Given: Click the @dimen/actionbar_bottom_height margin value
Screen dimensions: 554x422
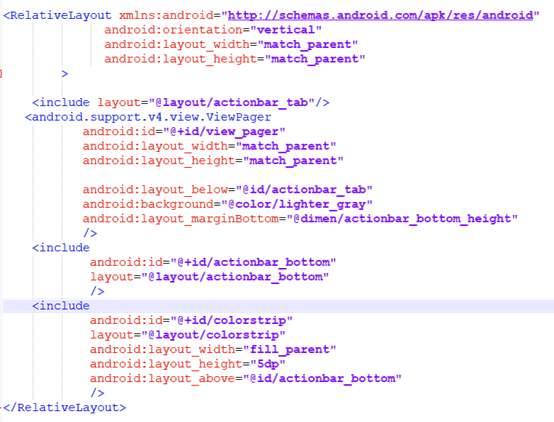Looking at the screenshot, I should [402, 219].
